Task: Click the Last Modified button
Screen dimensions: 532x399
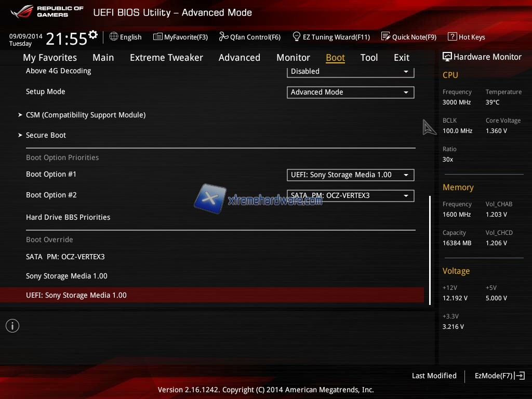Action: point(434,376)
